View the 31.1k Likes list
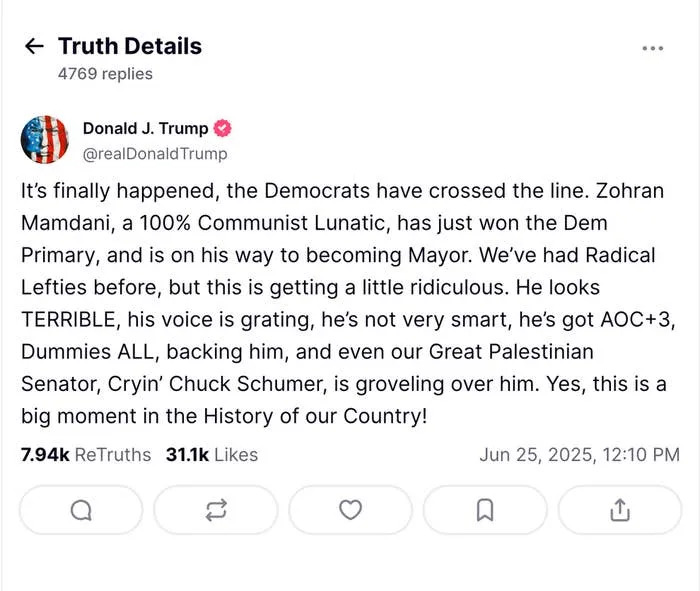The image size is (700, 591). pyautogui.click(x=211, y=455)
